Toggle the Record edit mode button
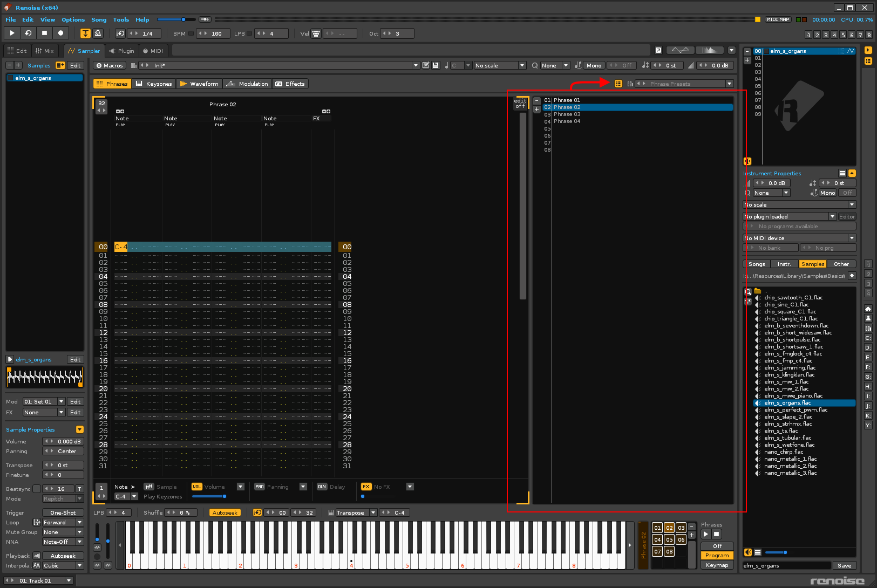Viewport: 877px width, 588px height. (x=60, y=33)
